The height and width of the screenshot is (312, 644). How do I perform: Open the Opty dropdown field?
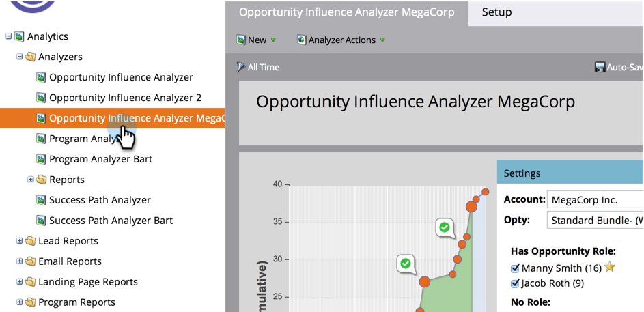594,221
